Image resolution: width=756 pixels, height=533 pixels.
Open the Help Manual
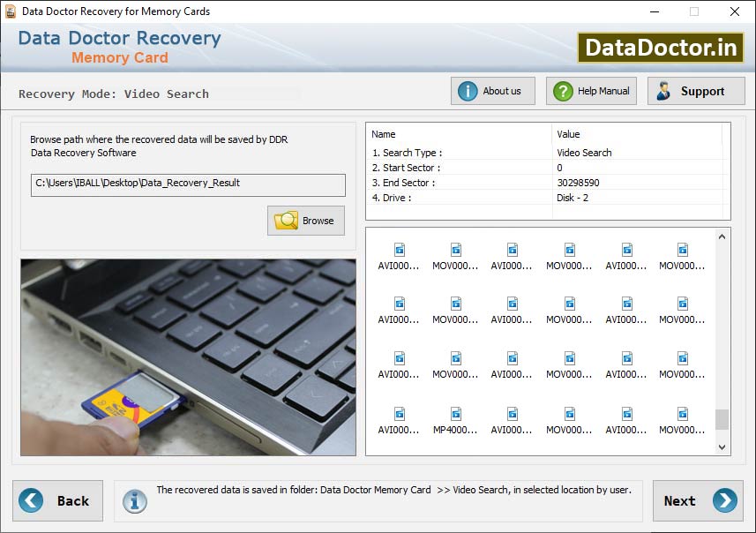590,90
